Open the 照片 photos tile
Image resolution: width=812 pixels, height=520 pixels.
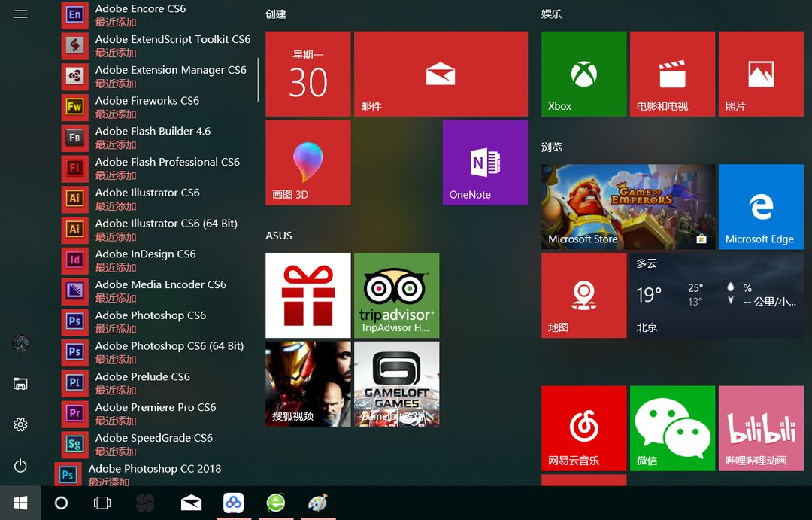click(x=761, y=74)
